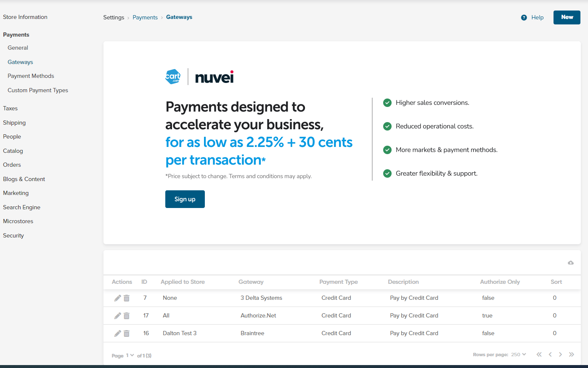Click the Help question mark icon
This screenshot has height=368, width=588.
(x=524, y=18)
